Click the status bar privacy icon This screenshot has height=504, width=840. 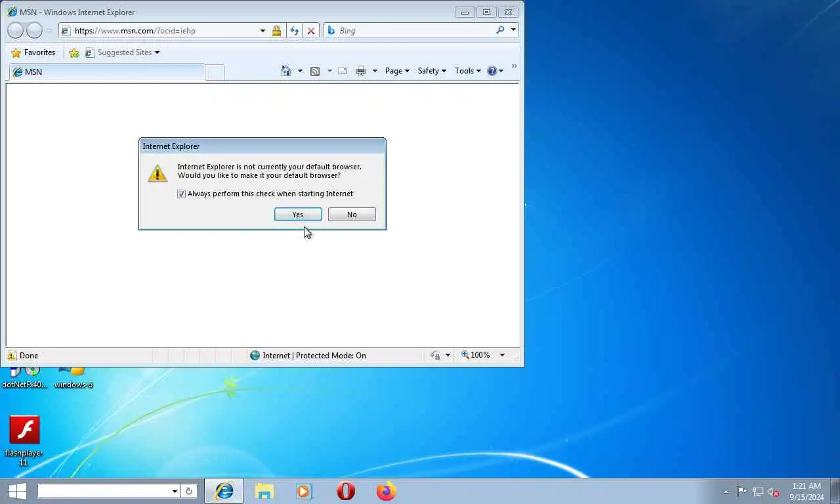point(436,356)
